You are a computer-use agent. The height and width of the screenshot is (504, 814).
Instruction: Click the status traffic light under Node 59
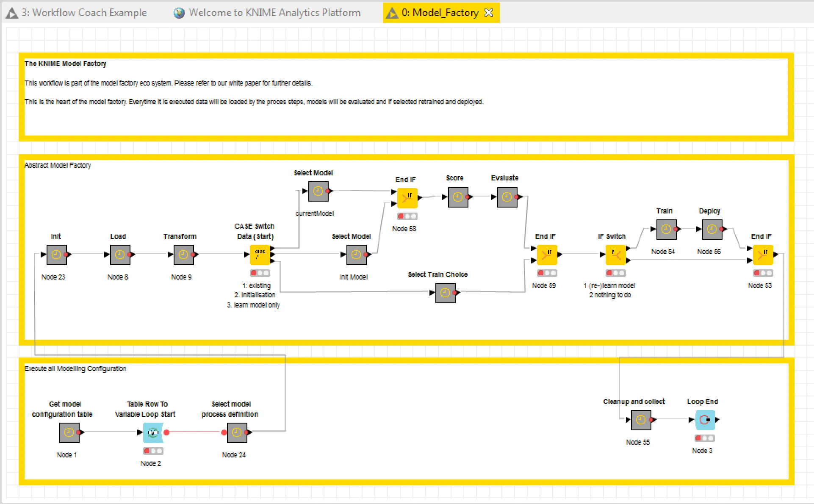[x=547, y=273]
